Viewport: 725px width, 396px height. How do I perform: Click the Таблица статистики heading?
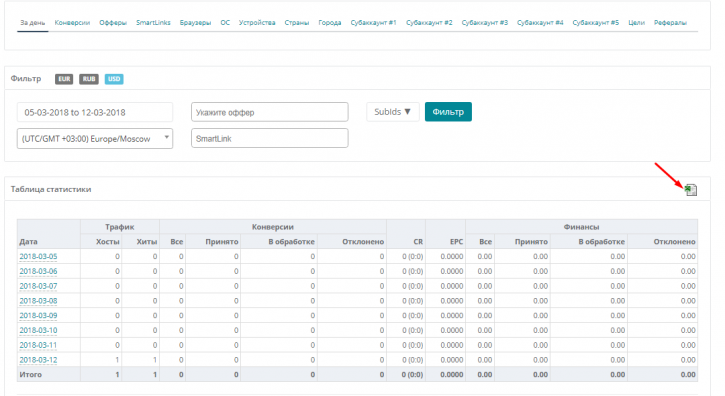[51, 189]
